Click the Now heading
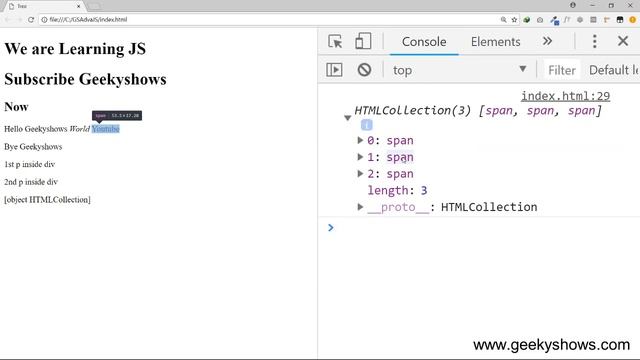 coord(16,107)
